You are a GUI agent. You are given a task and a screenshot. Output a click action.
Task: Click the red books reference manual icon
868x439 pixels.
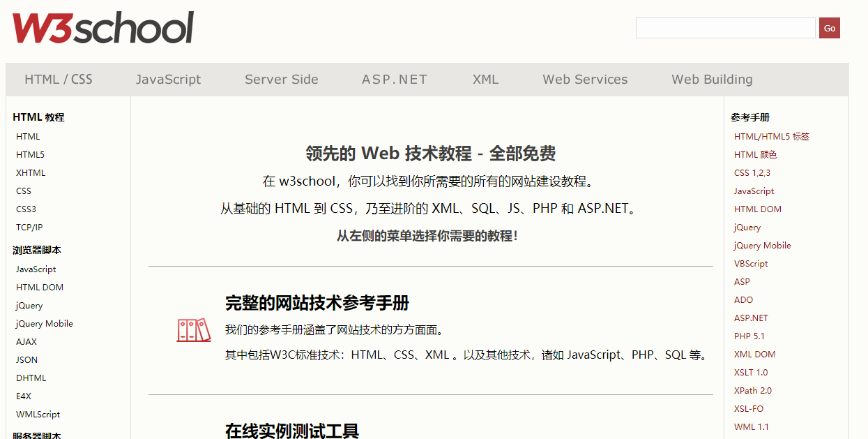[193, 330]
